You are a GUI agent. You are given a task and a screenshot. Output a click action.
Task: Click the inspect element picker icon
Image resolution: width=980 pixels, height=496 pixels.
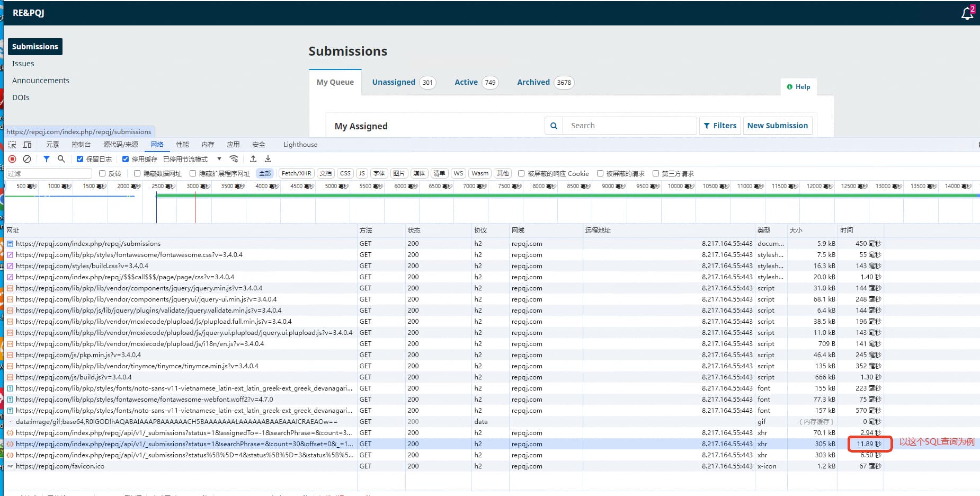pyautogui.click(x=12, y=145)
